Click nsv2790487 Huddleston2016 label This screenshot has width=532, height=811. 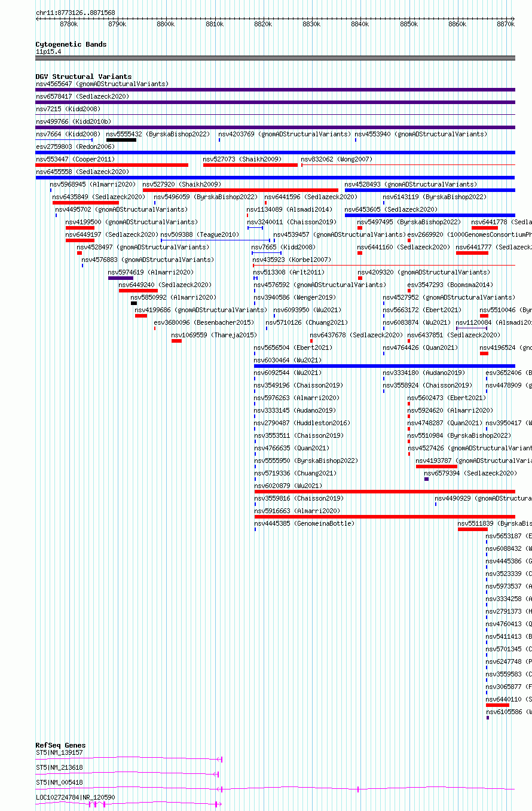[x=302, y=423]
